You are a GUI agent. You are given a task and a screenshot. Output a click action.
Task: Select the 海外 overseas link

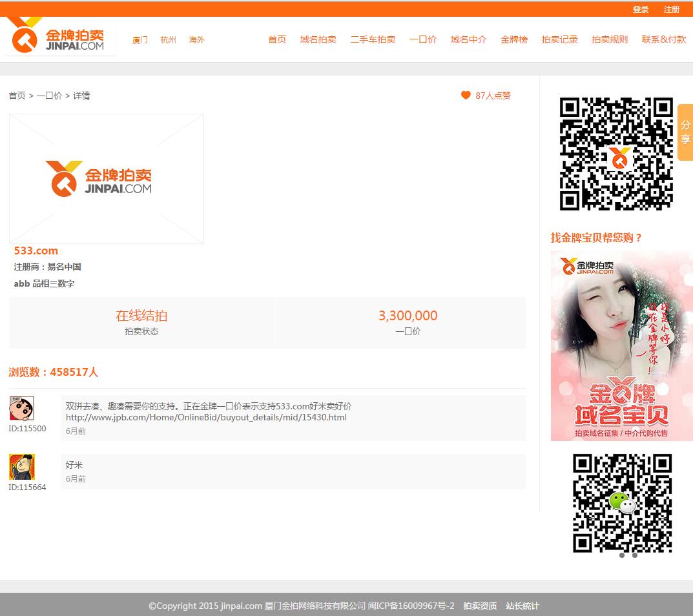[x=197, y=40]
